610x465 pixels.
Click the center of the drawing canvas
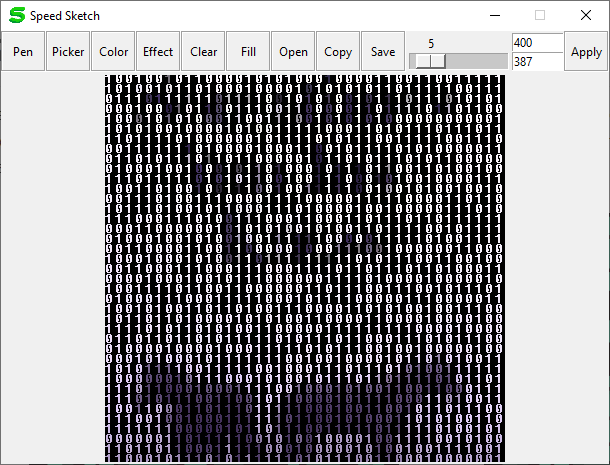[305, 268]
